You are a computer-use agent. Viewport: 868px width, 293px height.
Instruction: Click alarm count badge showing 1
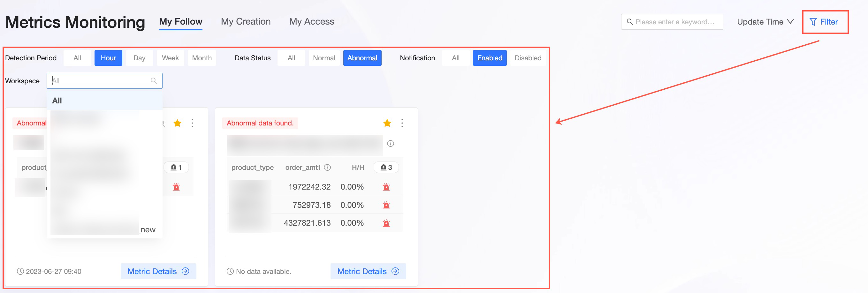click(176, 167)
